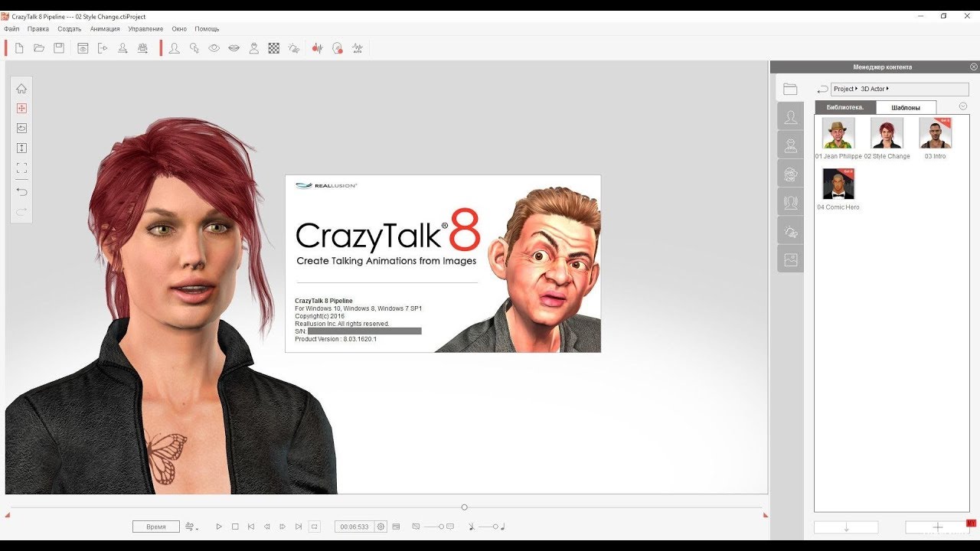Viewport: 980px width, 551px height.
Task: Click the head silhouette toolbar icon
Action: click(175, 48)
